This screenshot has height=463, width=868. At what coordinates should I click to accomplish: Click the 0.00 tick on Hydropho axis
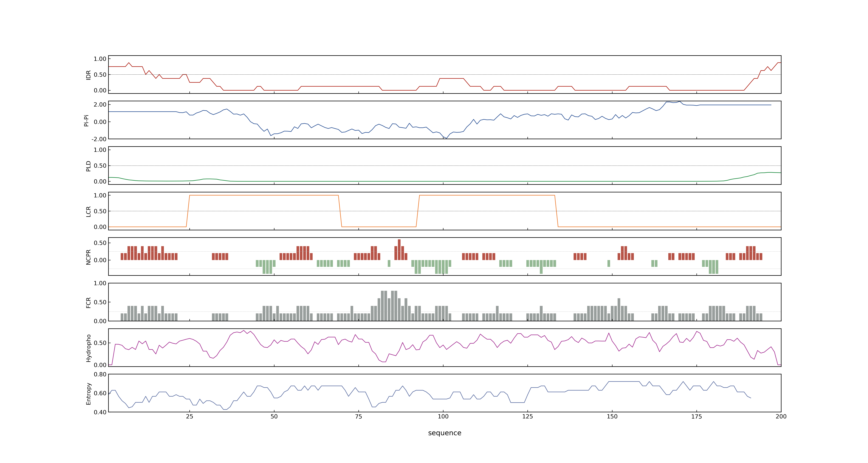coord(100,365)
